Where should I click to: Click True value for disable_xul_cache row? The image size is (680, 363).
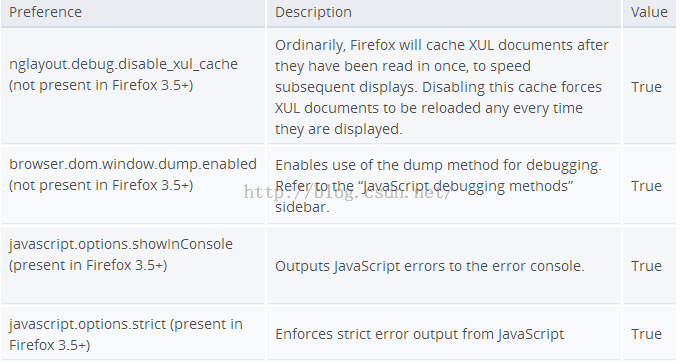646,87
